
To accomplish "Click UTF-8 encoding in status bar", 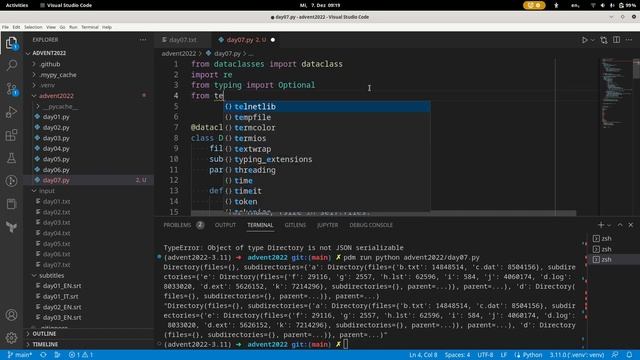I will (485, 355).
